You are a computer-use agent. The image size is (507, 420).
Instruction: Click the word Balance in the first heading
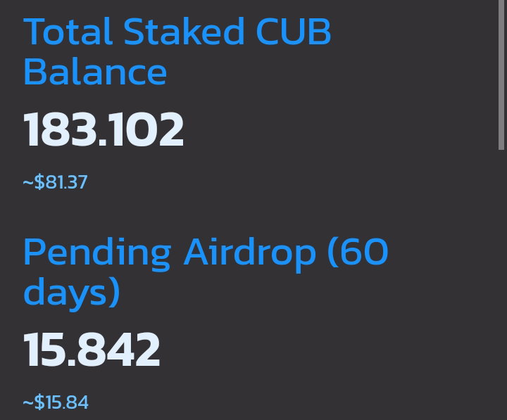coord(95,71)
